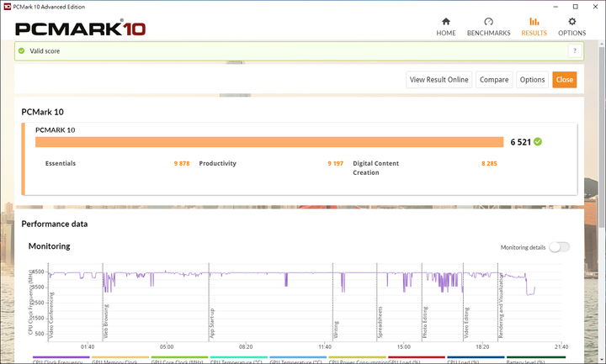Image resolution: width=606 pixels, height=364 pixels.
Task: Click the Productivity label
Action: pyautogui.click(x=218, y=163)
